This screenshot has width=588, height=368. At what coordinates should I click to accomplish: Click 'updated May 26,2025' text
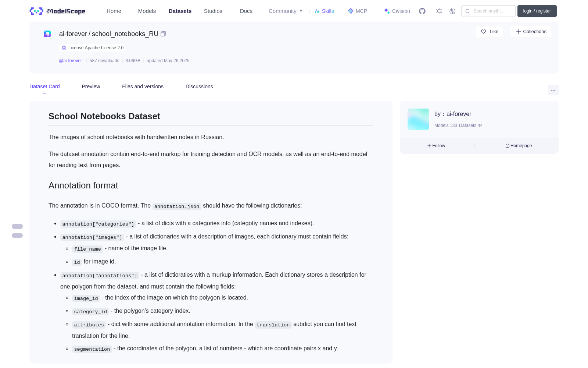168,61
